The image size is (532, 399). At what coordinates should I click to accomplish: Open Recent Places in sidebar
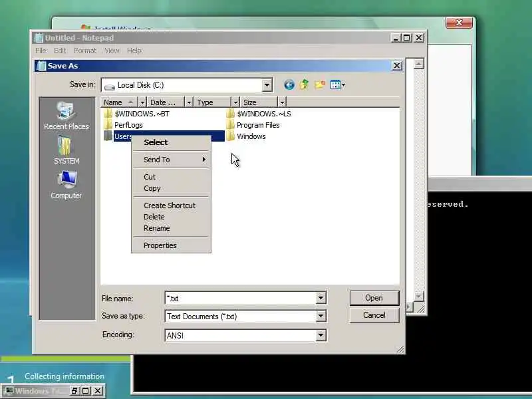[x=66, y=116]
